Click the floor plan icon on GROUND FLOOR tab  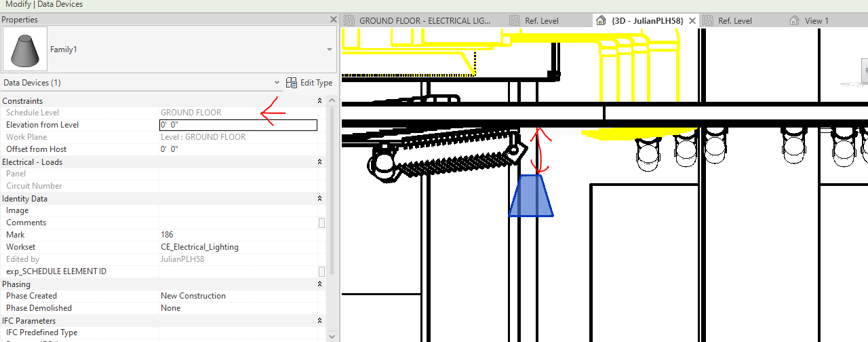(349, 21)
